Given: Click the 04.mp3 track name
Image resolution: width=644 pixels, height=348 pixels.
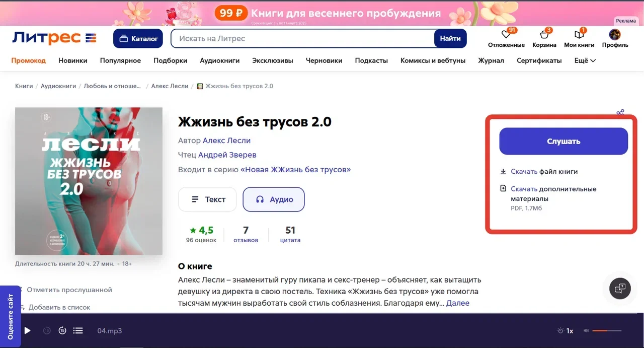Looking at the screenshot, I should (110, 331).
